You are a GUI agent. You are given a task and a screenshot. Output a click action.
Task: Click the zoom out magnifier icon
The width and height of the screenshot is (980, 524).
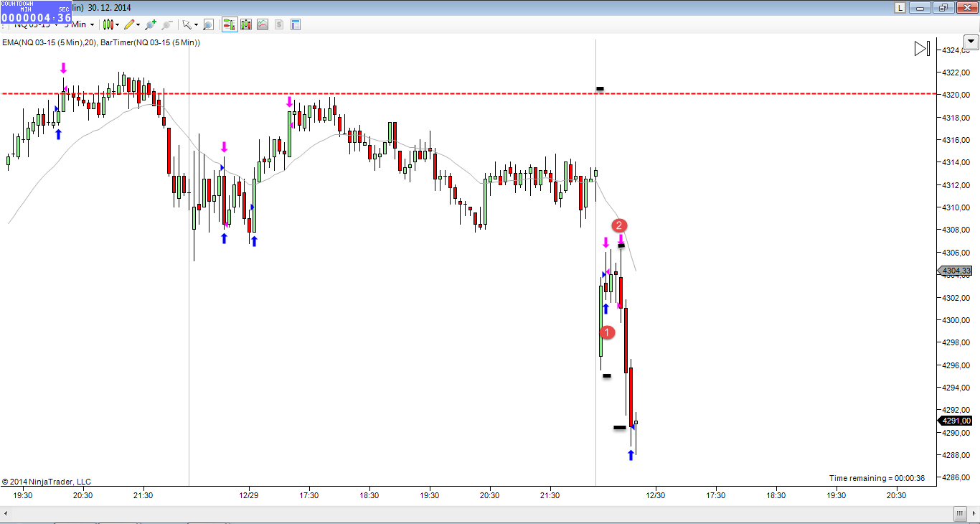pyautogui.click(x=166, y=24)
